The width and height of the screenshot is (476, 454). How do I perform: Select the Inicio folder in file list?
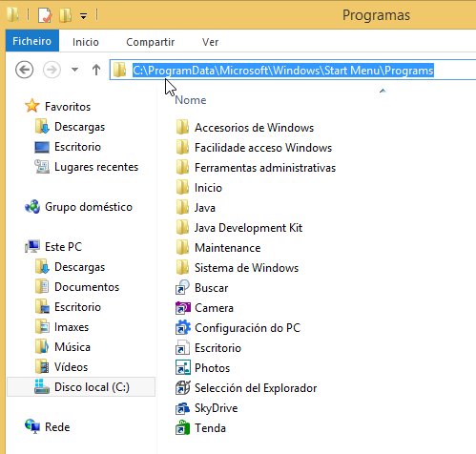coord(208,188)
